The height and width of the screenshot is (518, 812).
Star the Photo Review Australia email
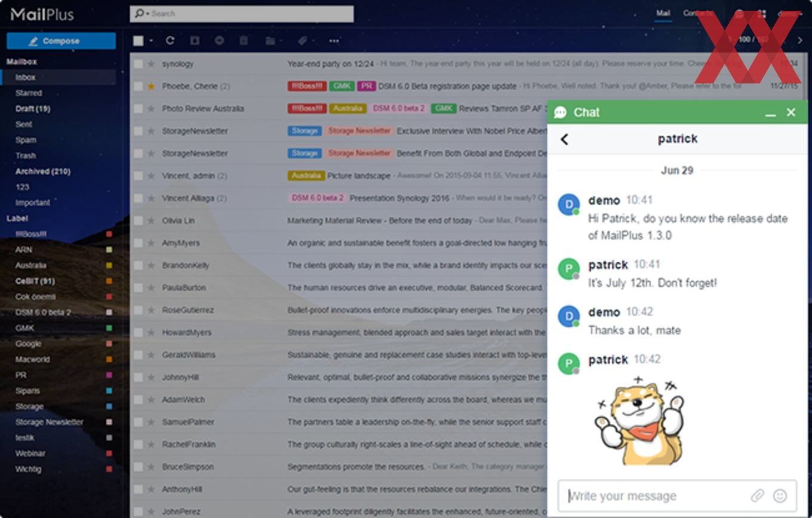(151, 109)
